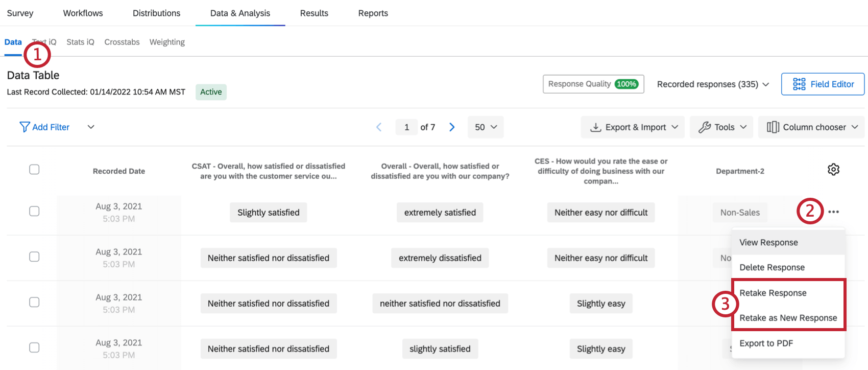Open the Column chooser

(811, 127)
